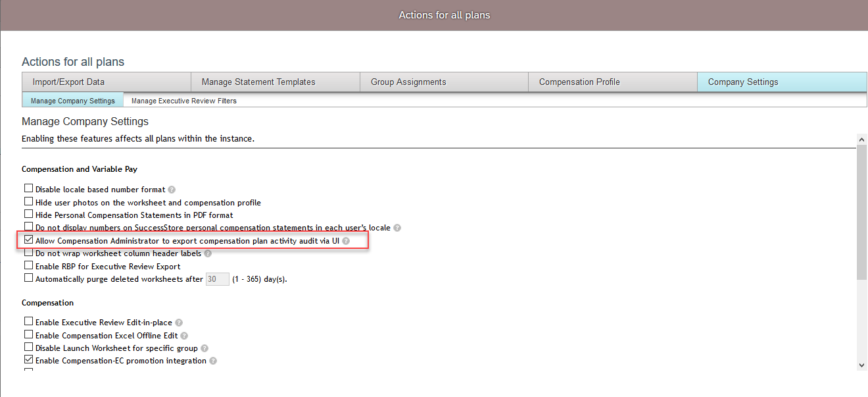Screen dimensions: 868x397
Task: Open help icon for Compensation-EC promotion integration
Action: point(213,361)
